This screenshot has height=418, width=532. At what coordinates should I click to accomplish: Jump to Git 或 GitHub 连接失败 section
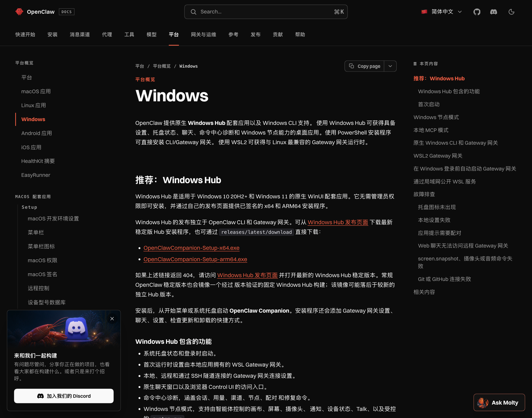(444, 279)
